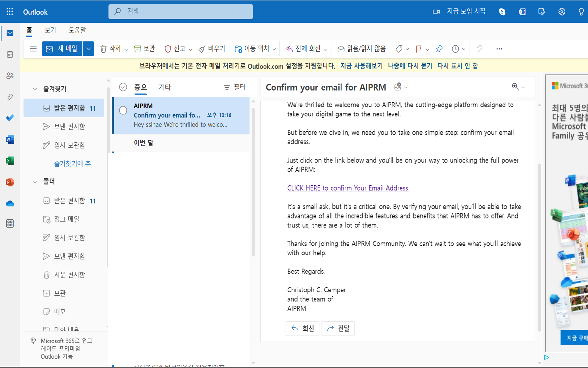
Task: Click the 다시 표시 안 함 link in banner
Action: click(458, 66)
